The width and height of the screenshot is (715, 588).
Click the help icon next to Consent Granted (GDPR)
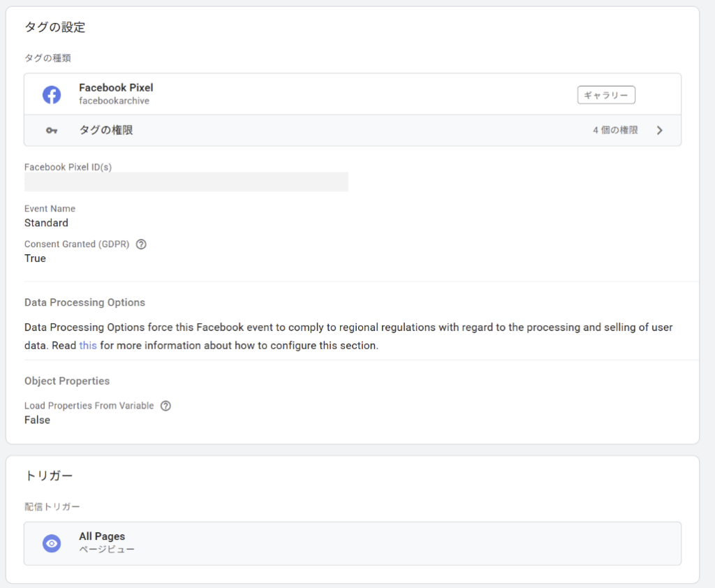[x=141, y=244]
